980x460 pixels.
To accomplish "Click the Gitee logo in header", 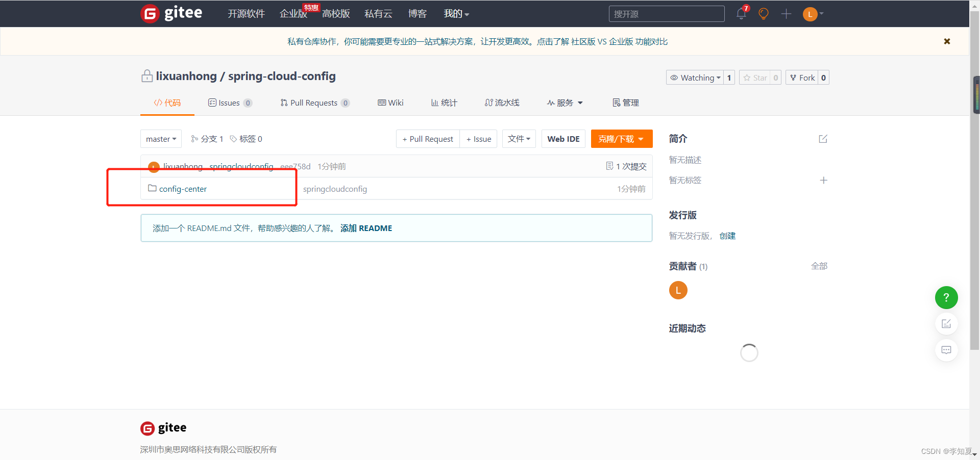I will 171,13.
